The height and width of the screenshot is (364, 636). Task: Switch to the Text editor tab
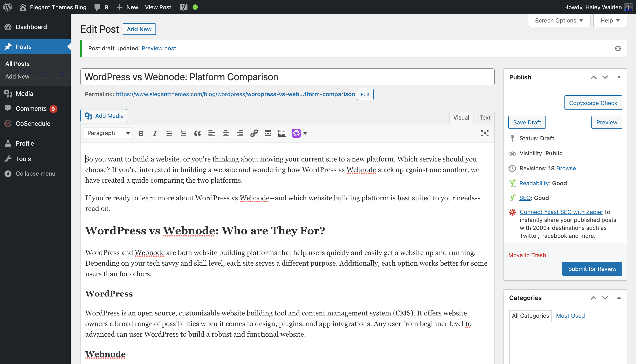(x=485, y=118)
